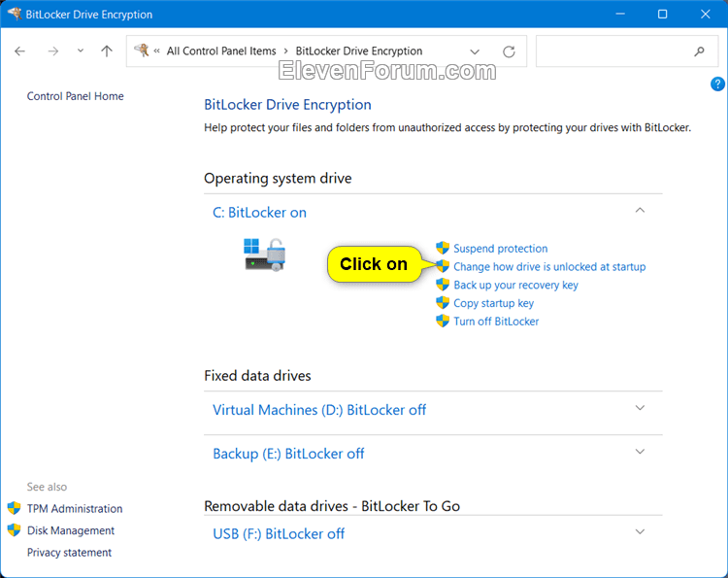Open Virtual Machines (D:) BitLocker off entry

[x=319, y=410]
